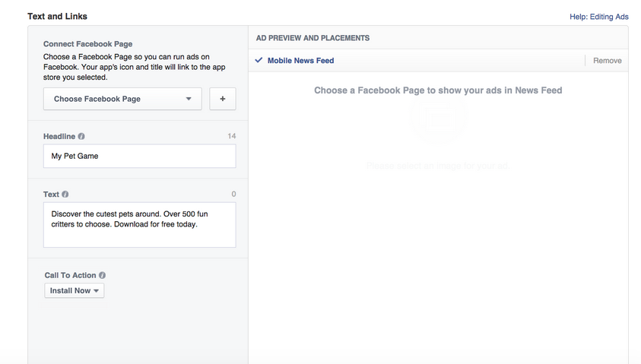Click the Text character counter showing 0
This screenshot has height=364, width=641.
[233, 195]
